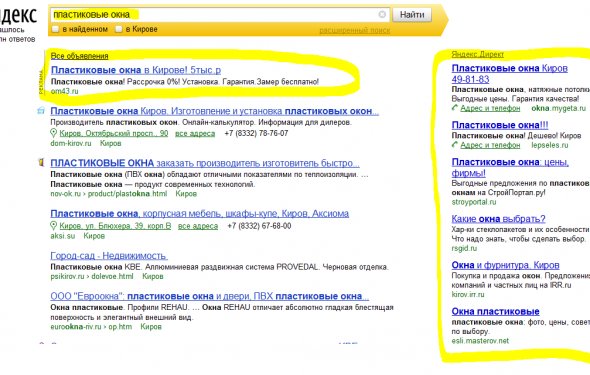
Task: Open the eurookna-riv.ru op.htm URL
Action: (x=91, y=326)
